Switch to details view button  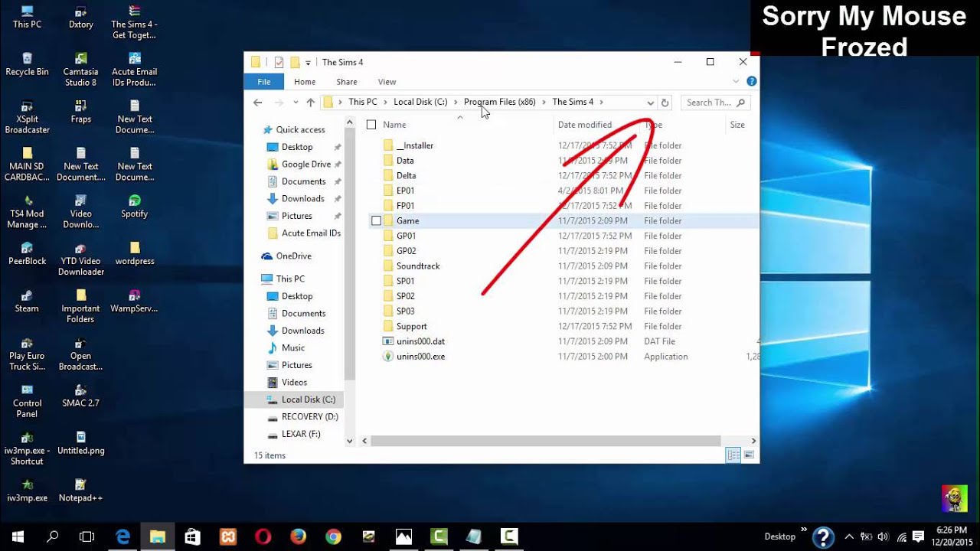(x=733, y=455)
